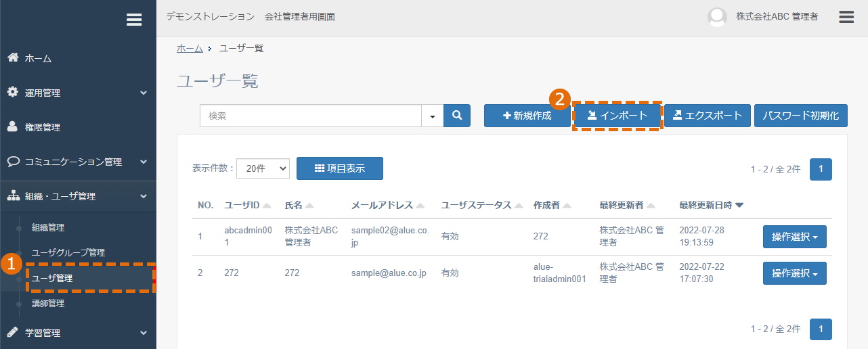The image size is (868, 349).
Task: Expand 学習管理 menu chevron
Action: [144, 333]
